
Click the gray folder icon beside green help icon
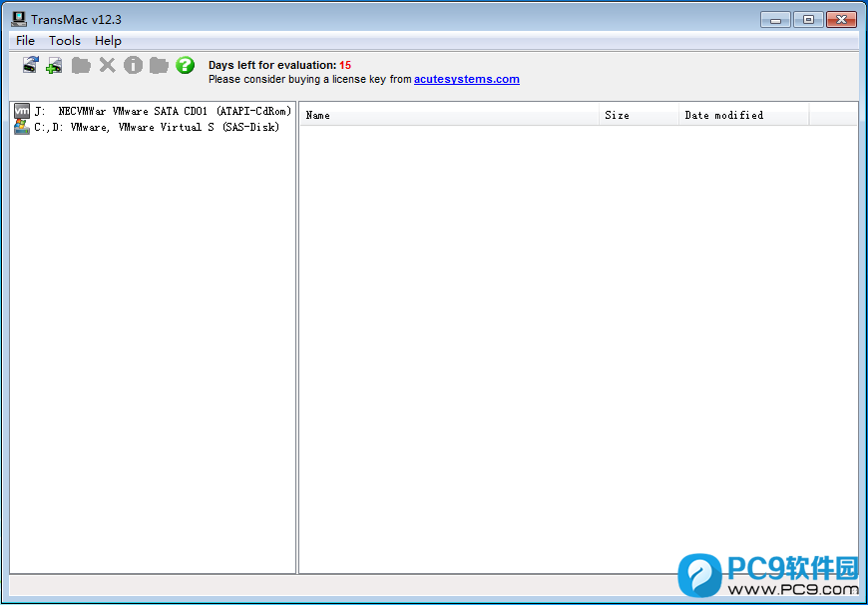click(x=159, y=65)
